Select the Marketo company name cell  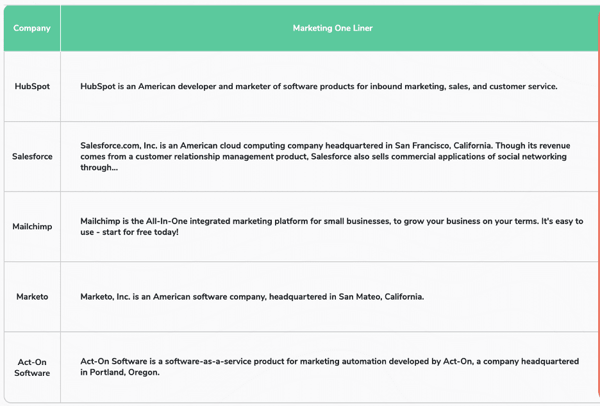click(32, 297)
